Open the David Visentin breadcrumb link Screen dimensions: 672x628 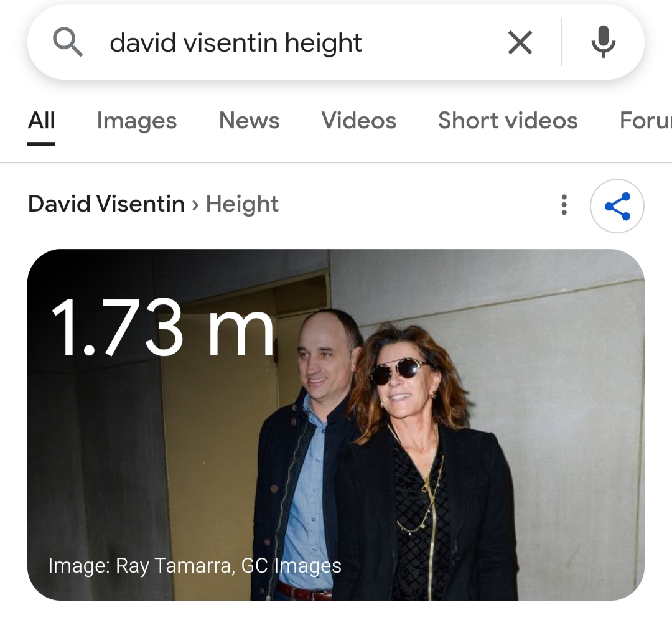tap(106, 204)
